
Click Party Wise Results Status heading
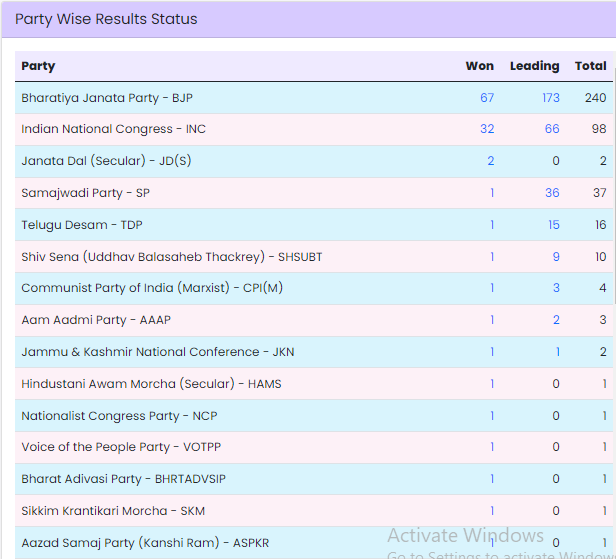(106, 19)
